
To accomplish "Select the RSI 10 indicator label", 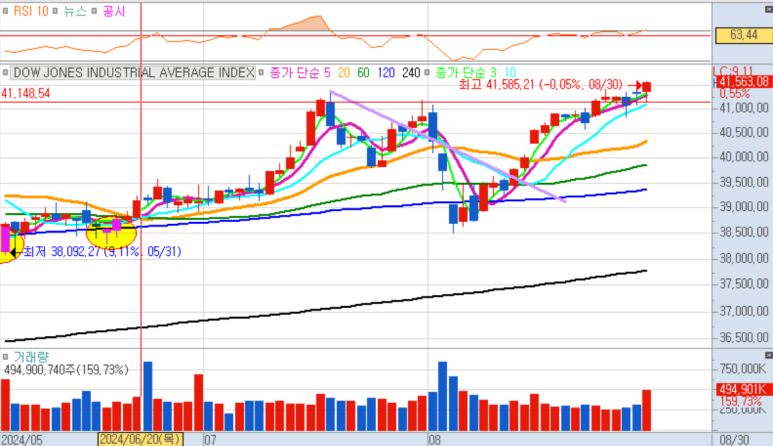I will click(x=31, y=11).
